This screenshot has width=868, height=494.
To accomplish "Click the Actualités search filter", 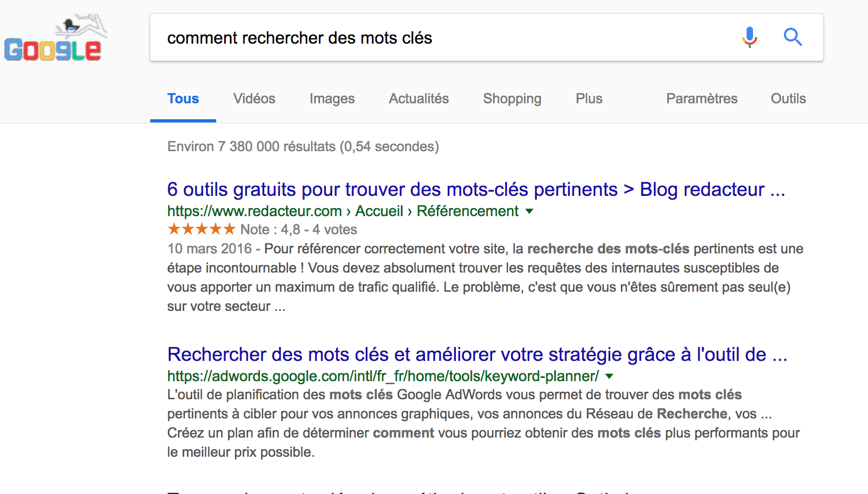I will tap(419, 98).
